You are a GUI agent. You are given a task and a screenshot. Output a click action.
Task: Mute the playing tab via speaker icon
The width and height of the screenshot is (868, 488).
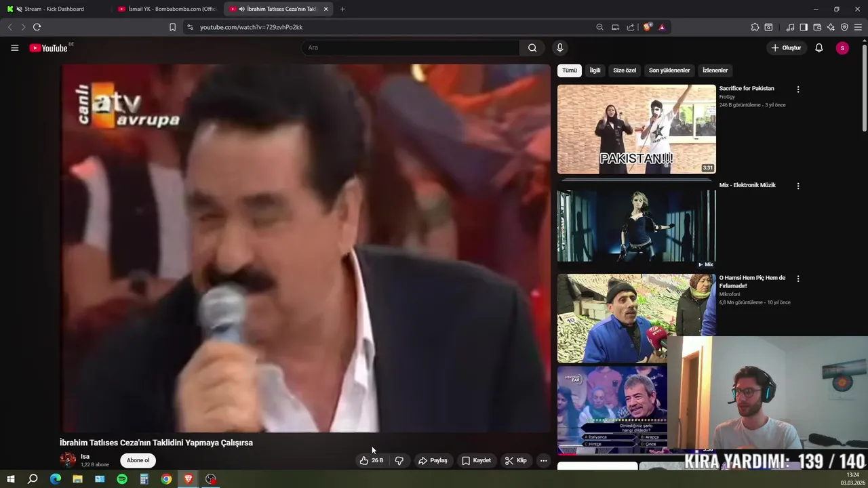coord(242,9)
